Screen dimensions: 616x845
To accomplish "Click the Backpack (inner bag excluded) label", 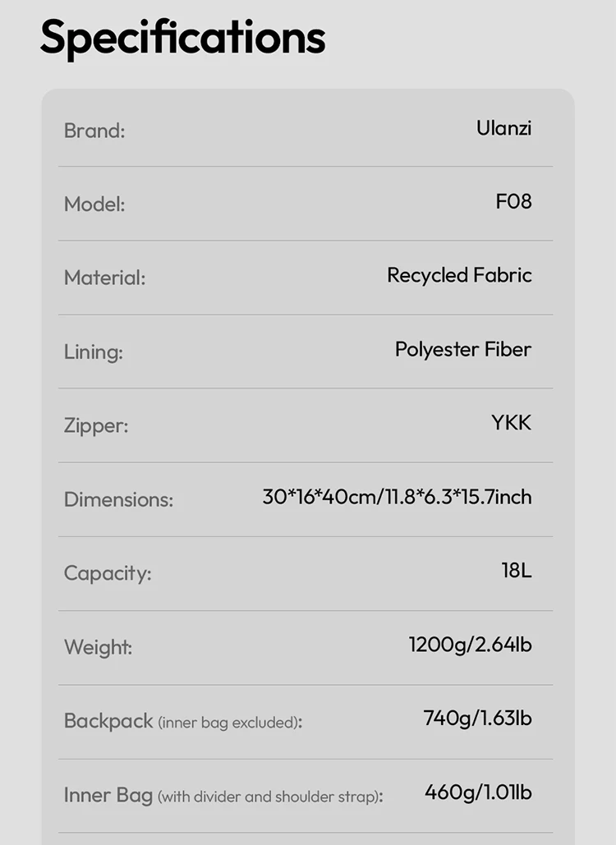I will click(183, 722).
